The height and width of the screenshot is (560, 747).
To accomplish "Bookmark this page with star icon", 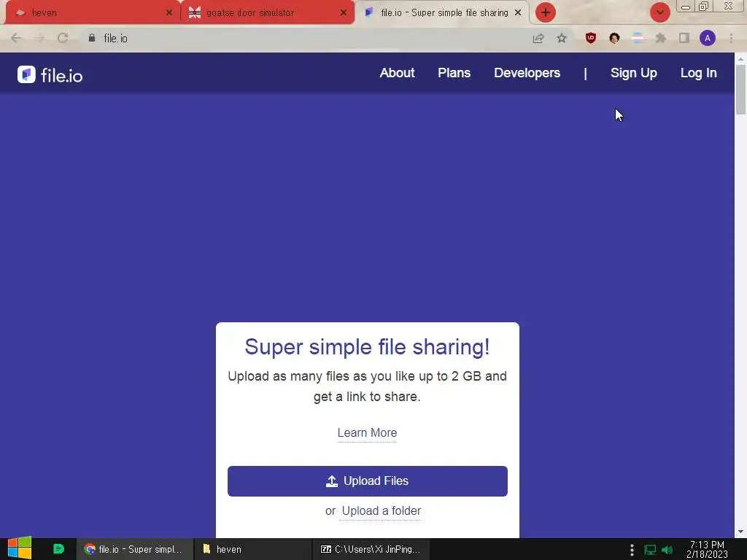I will point(562,38).
